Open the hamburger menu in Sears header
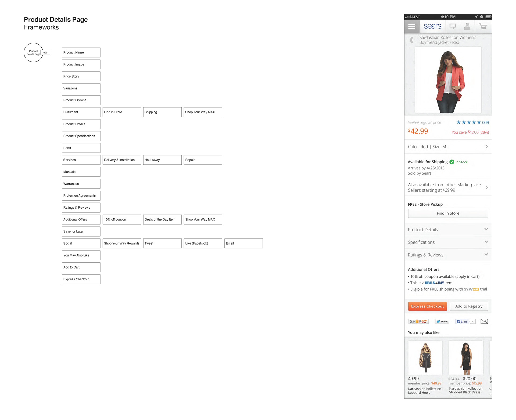The width and height of the screenshot is (516, 420). click(x=412, y=26)
